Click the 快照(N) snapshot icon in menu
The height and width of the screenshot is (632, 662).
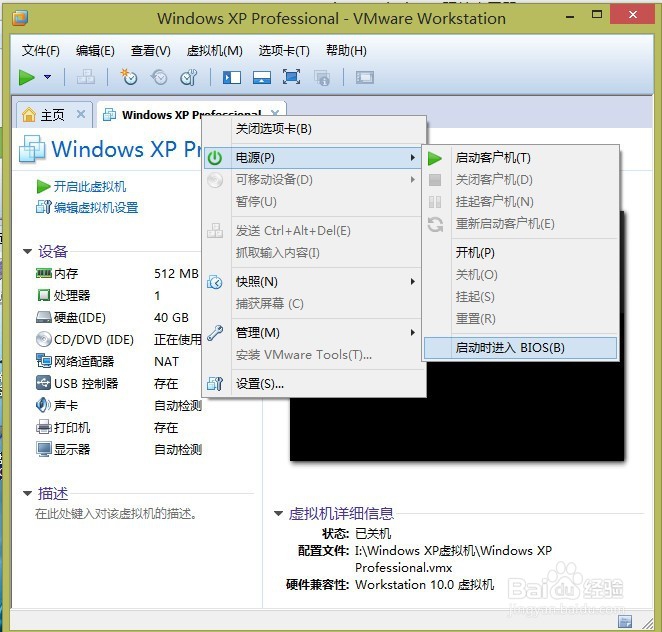[x=215, y=282]
